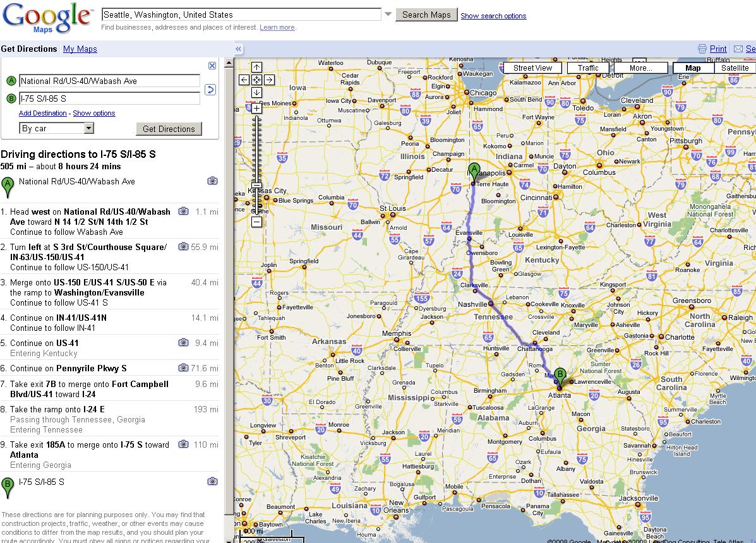Switch to Satellite view
The height and width of the screenshot is (543, 756).
tap(735, 68)
